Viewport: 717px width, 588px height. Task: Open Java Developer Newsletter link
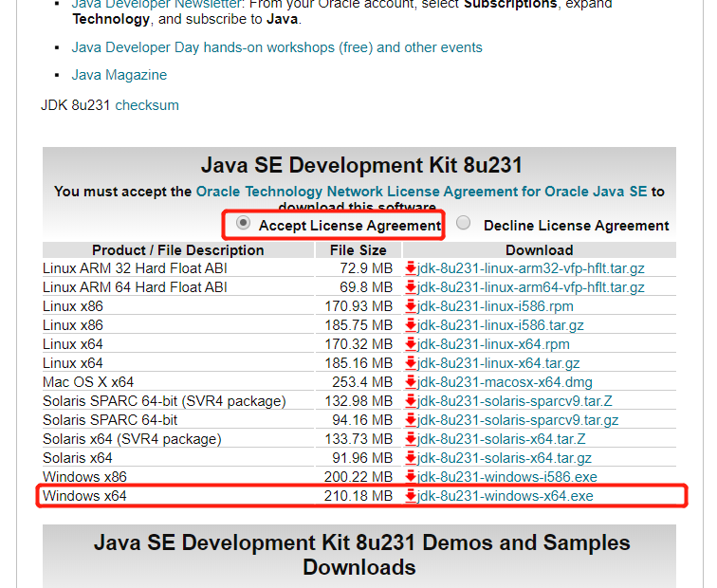pos(156,4)
